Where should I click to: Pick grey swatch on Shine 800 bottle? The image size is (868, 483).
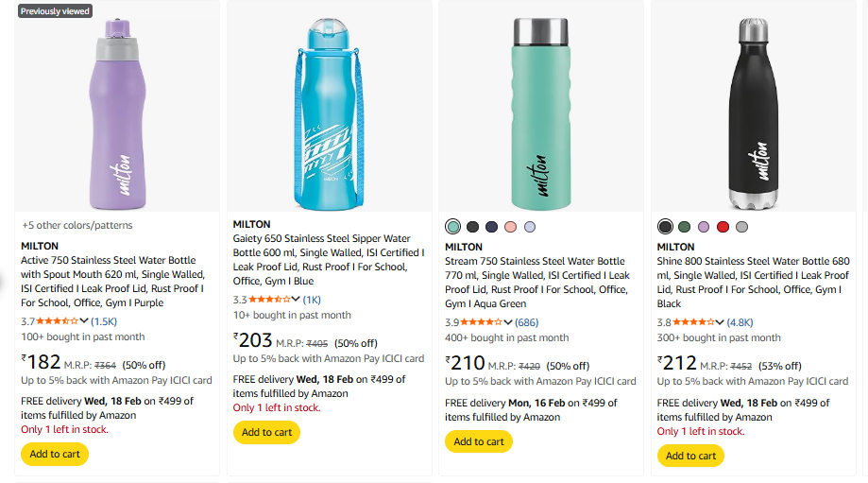pyautogui.click(x=741, y=227)
